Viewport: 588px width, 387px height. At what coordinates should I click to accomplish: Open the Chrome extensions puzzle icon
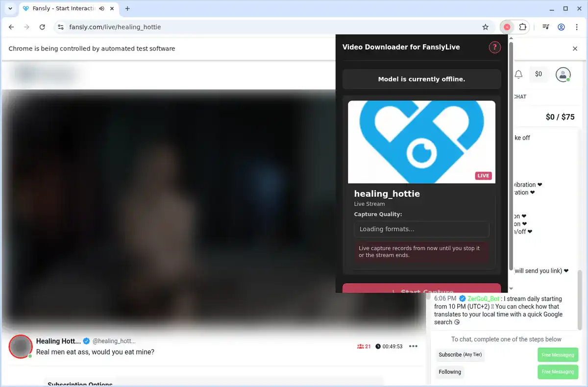coord(523,27)
